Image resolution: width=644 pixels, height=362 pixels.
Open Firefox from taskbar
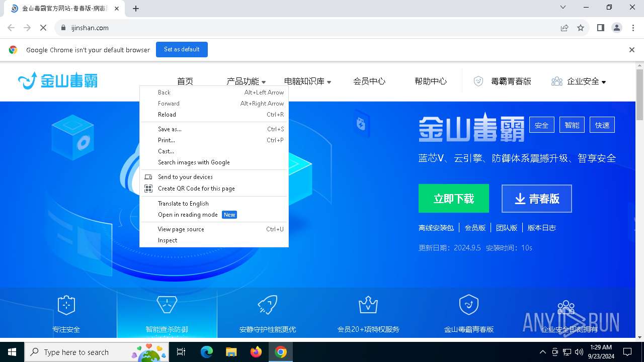click(256, 352)
